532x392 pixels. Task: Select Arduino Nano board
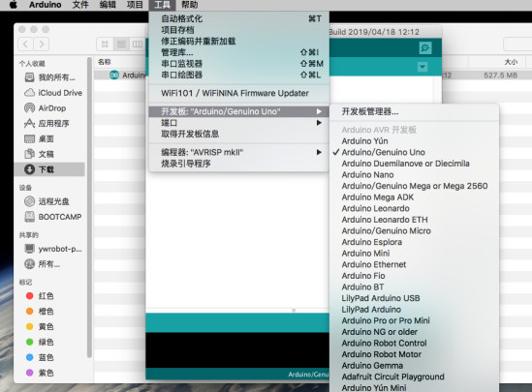[x=415, y=175]
